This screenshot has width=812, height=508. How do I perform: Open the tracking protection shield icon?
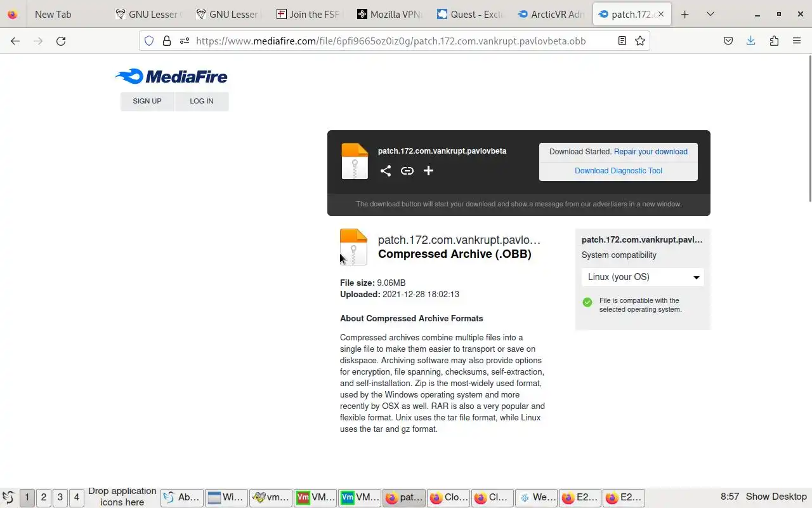(x=149, y=41)
